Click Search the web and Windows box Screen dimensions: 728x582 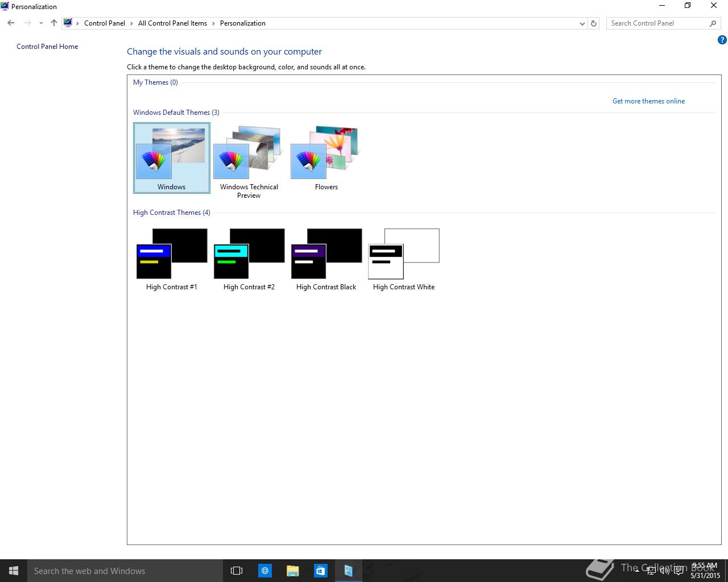pyautogui.click(x=125, y=571)
